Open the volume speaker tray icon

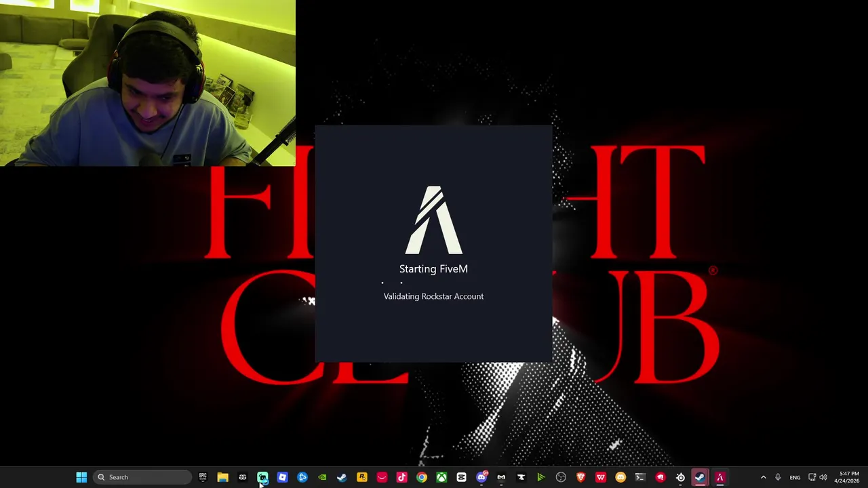pos(823,477)
